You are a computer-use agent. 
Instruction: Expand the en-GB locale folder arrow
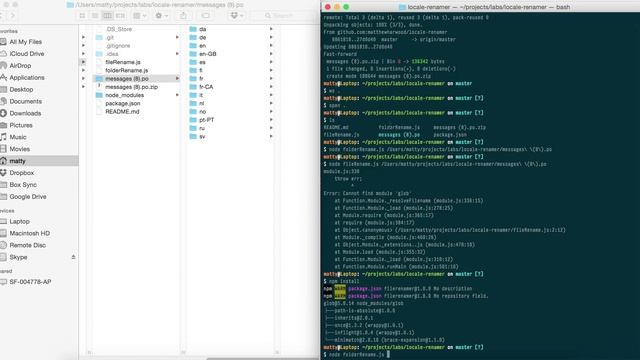point(271,53)
